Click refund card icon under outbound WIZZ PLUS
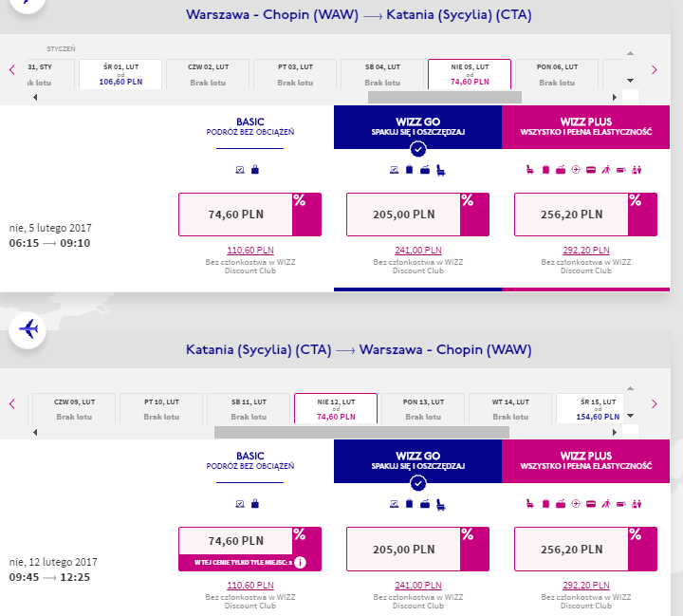This screenshot has width=683, height=616. coord(591,170)
